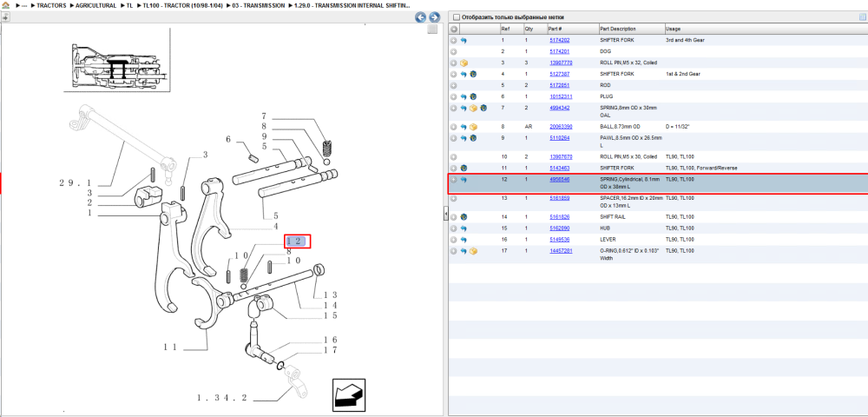Expand the ROD row plus button

454,85
